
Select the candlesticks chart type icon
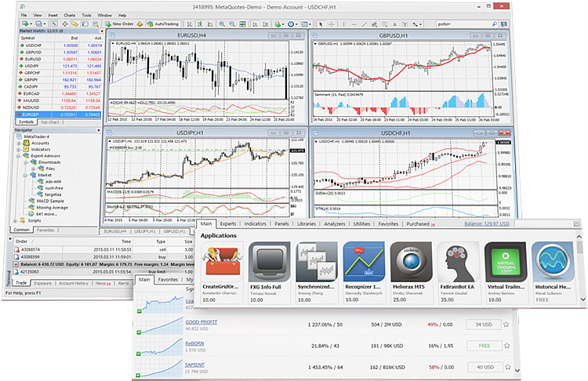[x=200, y=24]
